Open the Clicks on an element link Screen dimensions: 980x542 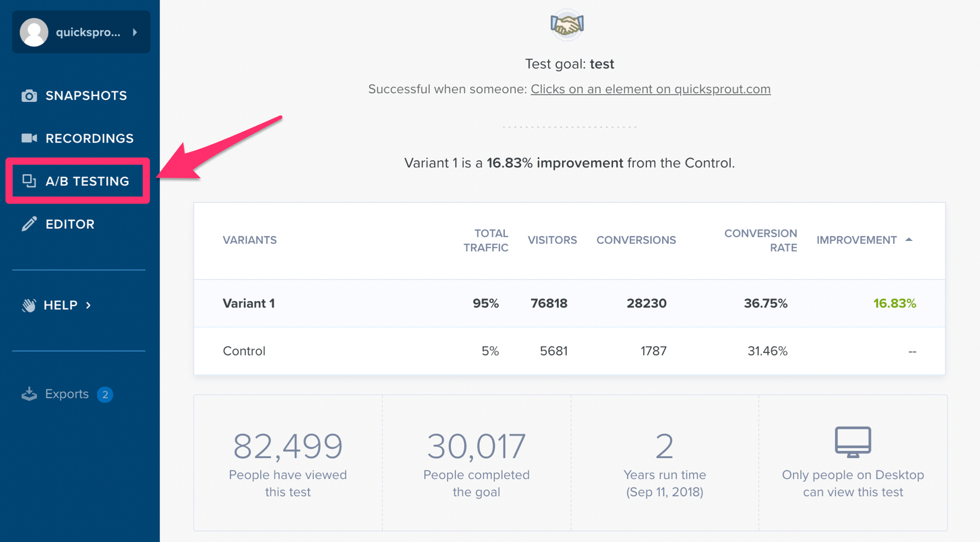point(650,88)
